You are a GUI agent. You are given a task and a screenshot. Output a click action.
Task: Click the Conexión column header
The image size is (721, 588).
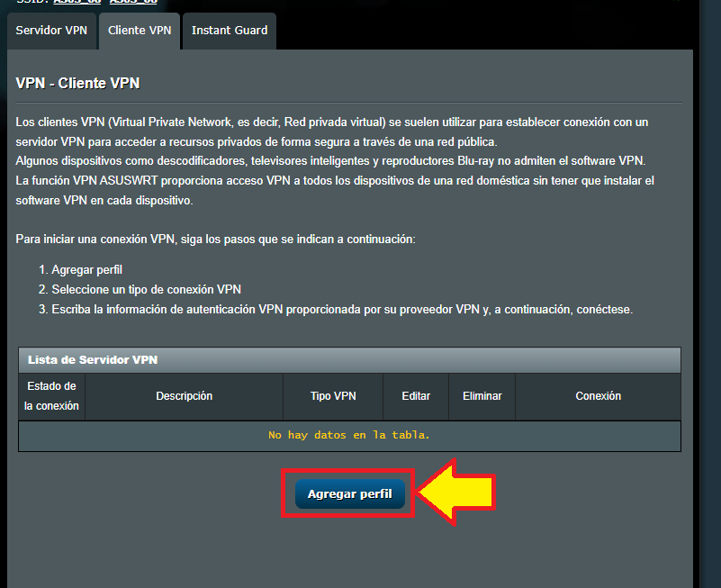point(598,396)
